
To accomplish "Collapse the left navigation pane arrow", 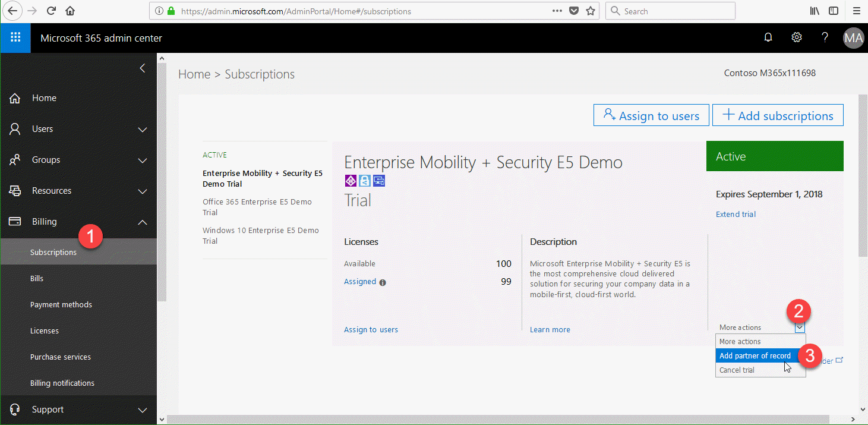I will click(x=142, y=68).
